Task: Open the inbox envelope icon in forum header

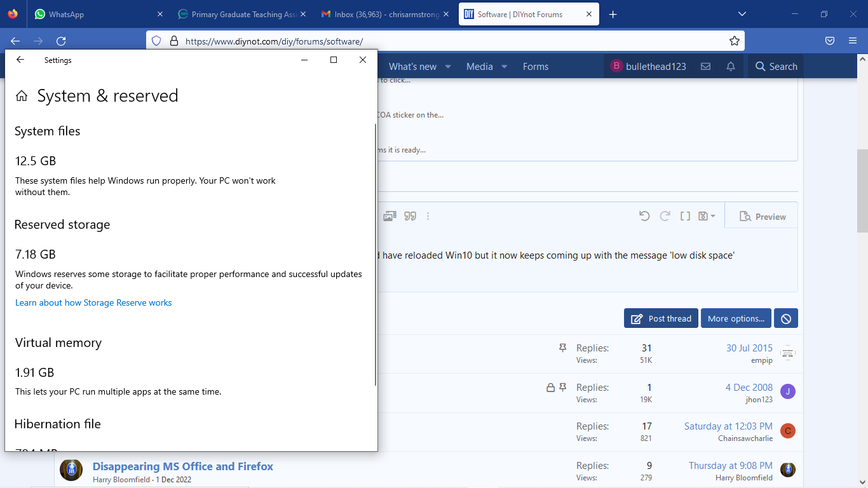Action: pyautogui.click(x=705, y=67)
